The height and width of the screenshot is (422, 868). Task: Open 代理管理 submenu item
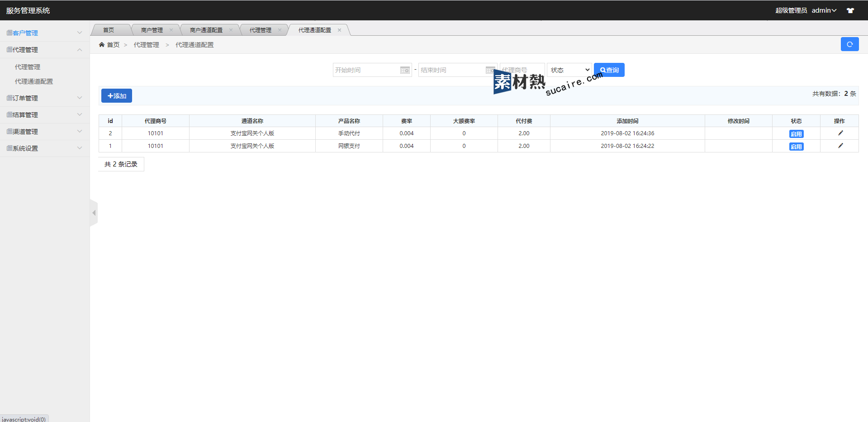tap(28, 67)
